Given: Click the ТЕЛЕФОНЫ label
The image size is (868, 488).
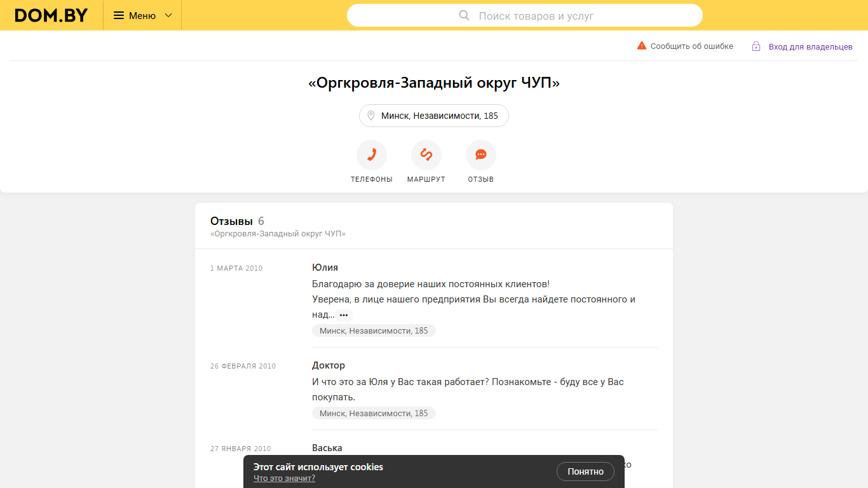Looking at the screenshot, I should [x=372, y=180].
